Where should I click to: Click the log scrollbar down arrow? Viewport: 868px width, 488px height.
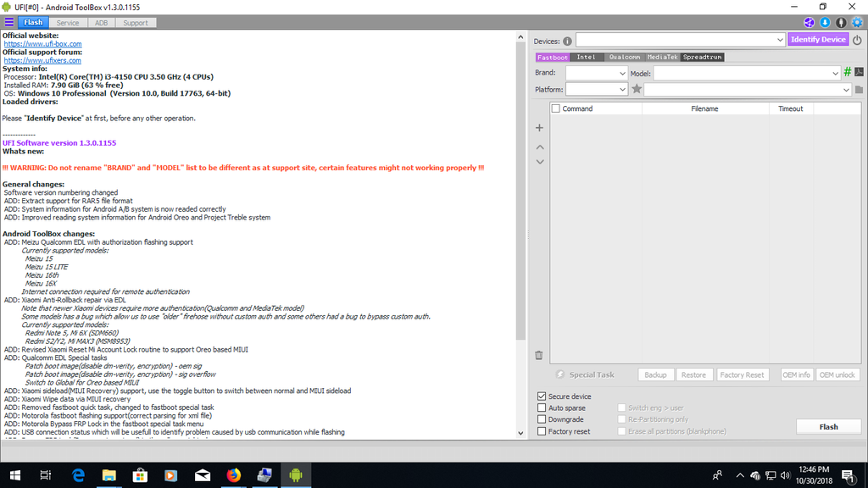point(520,433)
